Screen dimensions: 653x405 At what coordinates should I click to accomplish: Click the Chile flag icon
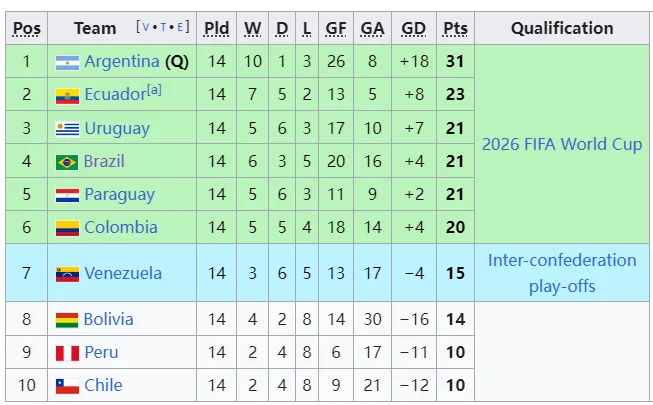(x=67, y=386)
